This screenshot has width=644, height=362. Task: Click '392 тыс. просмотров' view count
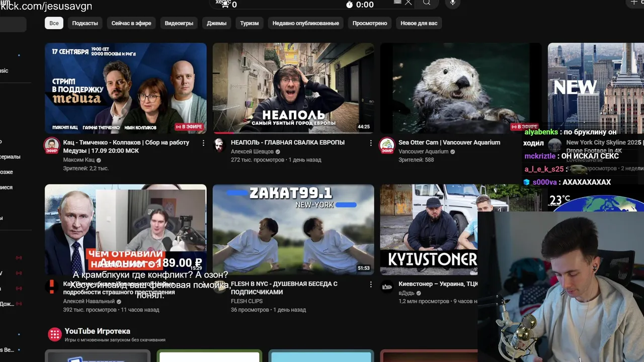90,310
